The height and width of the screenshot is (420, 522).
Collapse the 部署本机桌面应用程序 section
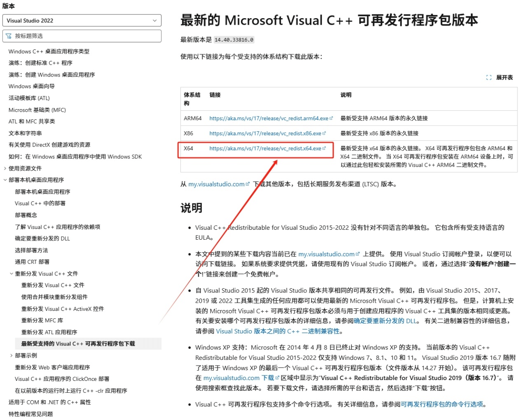click(x=5, y=180)
